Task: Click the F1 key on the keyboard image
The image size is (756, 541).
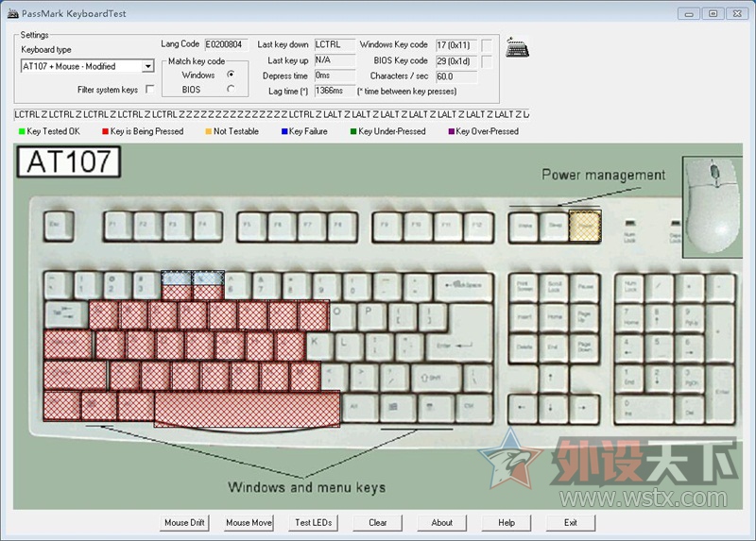Action: [x=118, y=226]
